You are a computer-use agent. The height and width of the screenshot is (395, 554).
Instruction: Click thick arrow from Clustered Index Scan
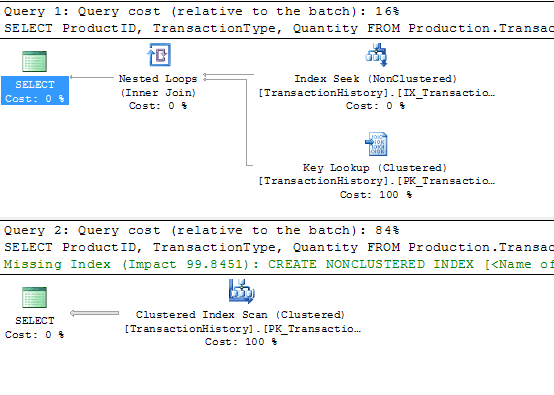94,313
